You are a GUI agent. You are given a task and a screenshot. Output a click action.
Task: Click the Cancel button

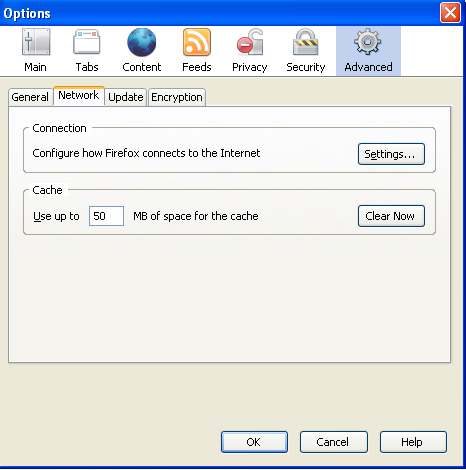(334, 442)
